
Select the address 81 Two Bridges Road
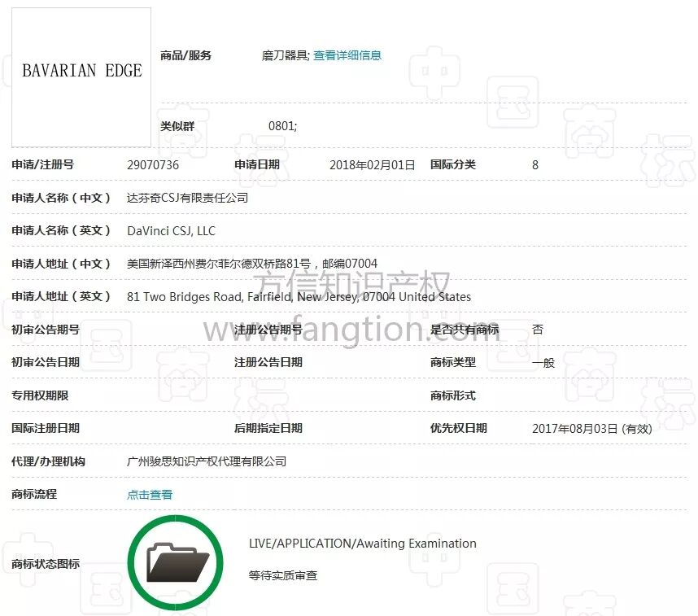point(185,297)
